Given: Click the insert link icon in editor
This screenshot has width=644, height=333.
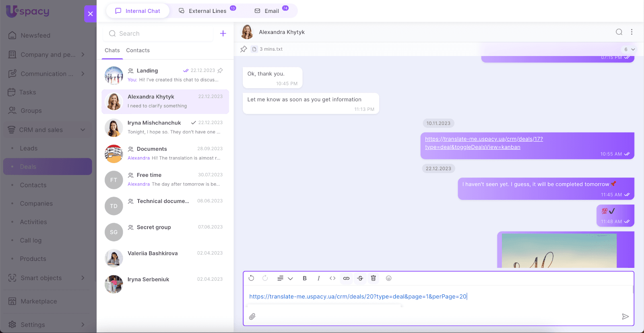Looking at the screenshot, I should tap(346, 278).
